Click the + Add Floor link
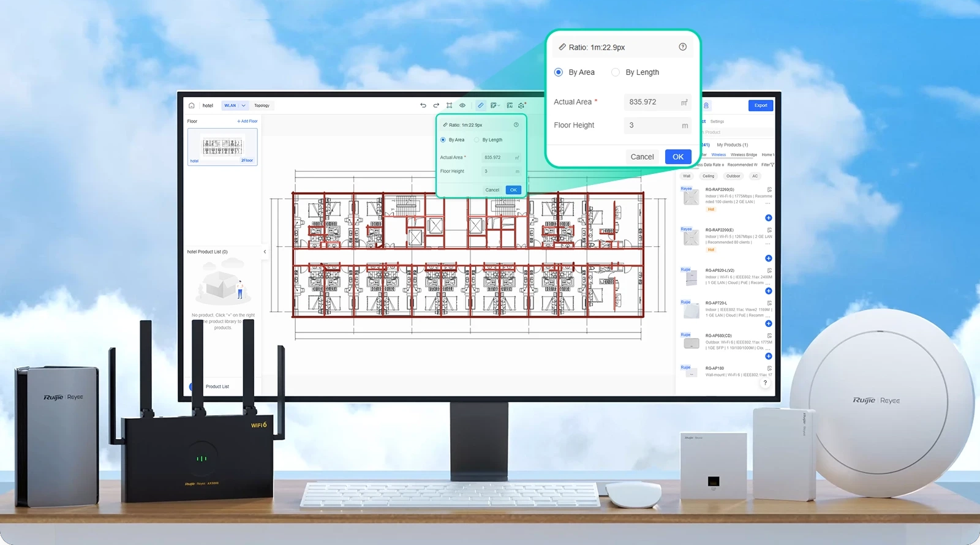Image resolution: width=980 pixels, height=545 pixels. [x=247, y=121]
